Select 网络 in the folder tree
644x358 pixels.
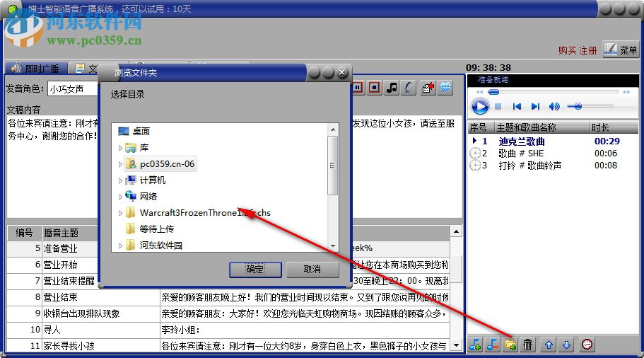[141, 197]
